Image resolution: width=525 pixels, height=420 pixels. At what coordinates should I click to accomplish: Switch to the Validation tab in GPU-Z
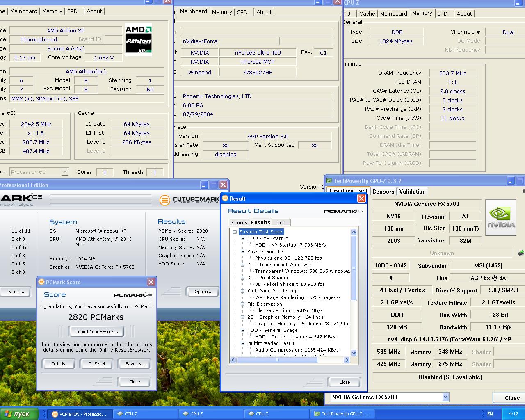412,192
